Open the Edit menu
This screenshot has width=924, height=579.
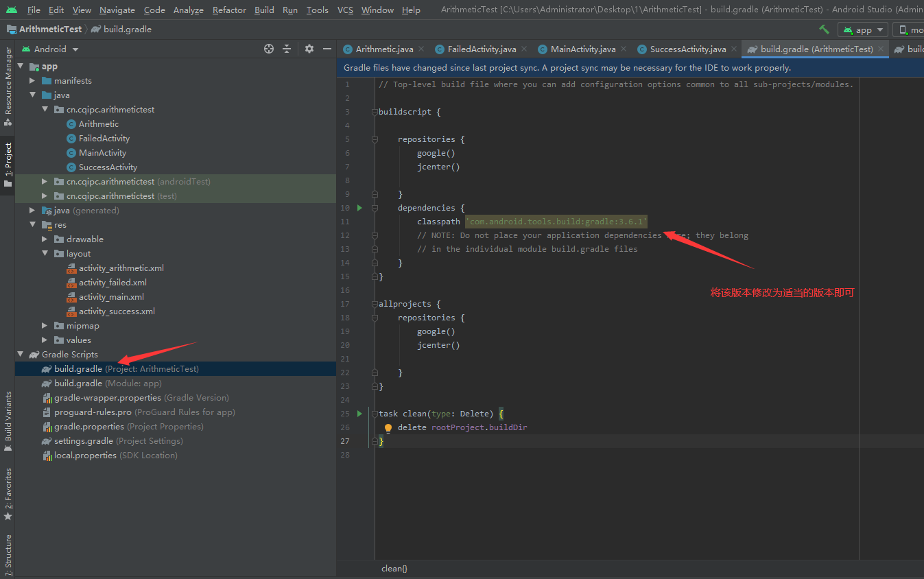(56, 10)
